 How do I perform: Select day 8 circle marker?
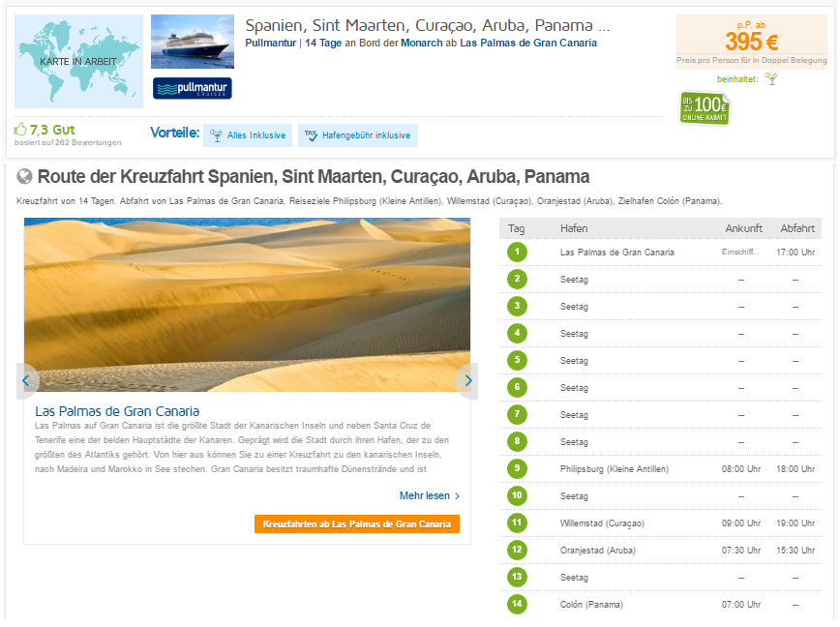tap(517, 442)
